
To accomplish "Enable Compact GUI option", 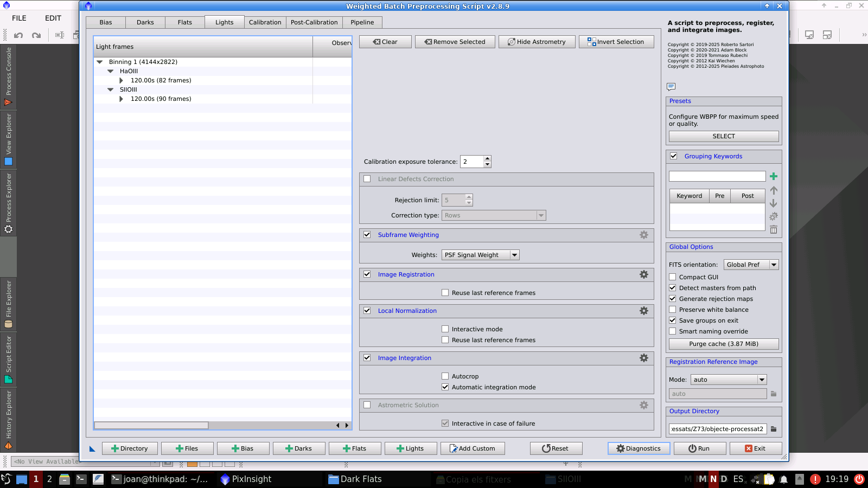I will point(673,277).
